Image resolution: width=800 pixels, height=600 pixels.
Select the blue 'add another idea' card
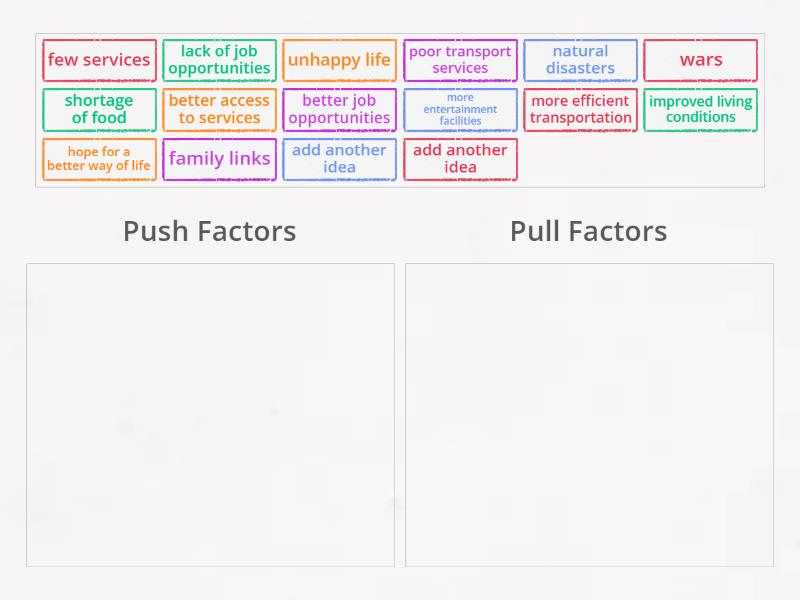[x=339, y=159]
